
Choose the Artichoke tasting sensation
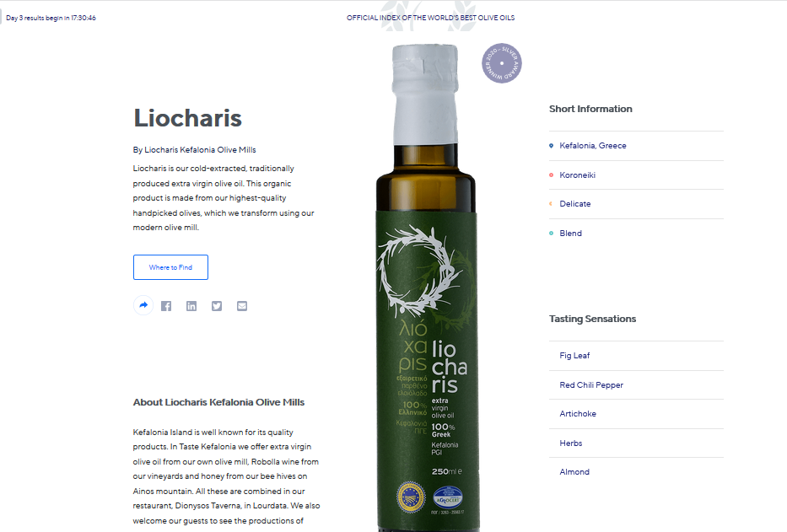tap(578, 414)
